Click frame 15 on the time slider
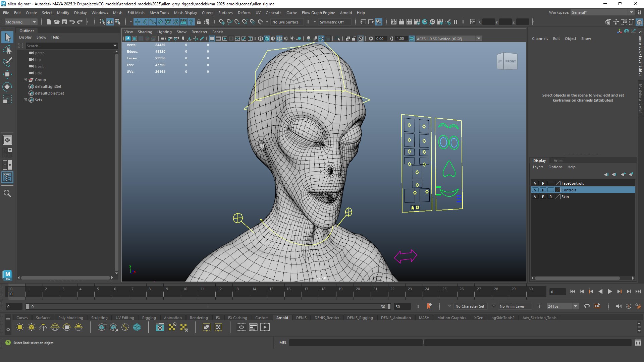 (x=271, y=291)
